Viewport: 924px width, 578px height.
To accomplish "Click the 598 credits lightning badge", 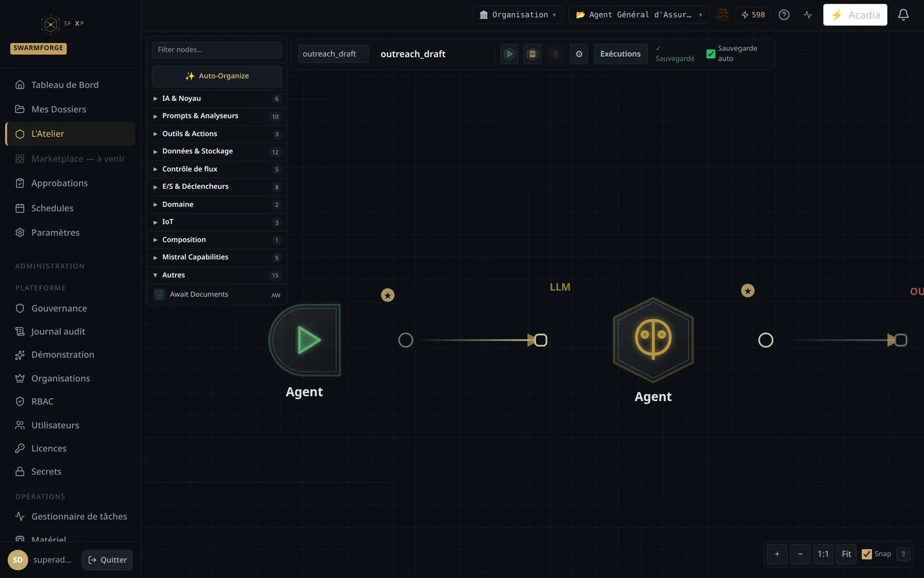I will pos(753,15).
